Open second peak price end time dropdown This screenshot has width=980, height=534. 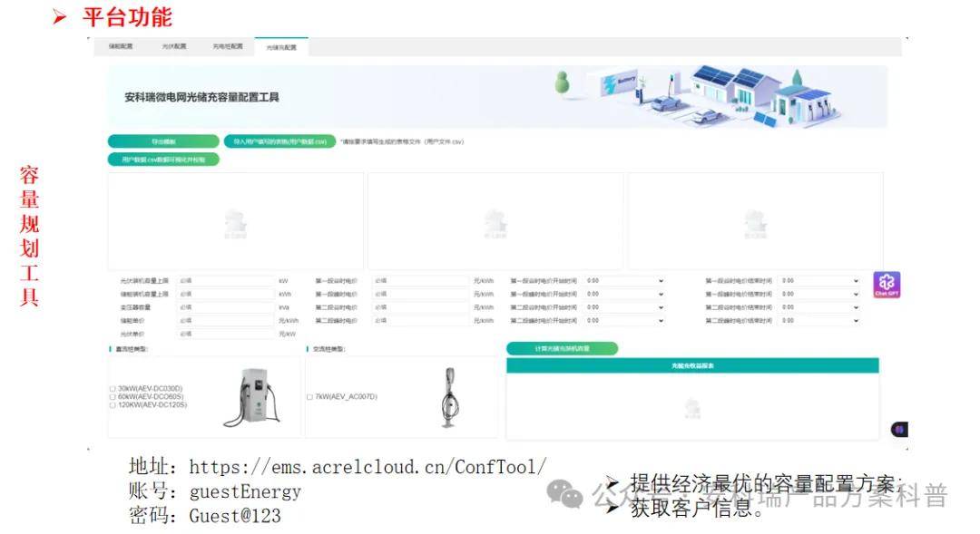point(819,320)
